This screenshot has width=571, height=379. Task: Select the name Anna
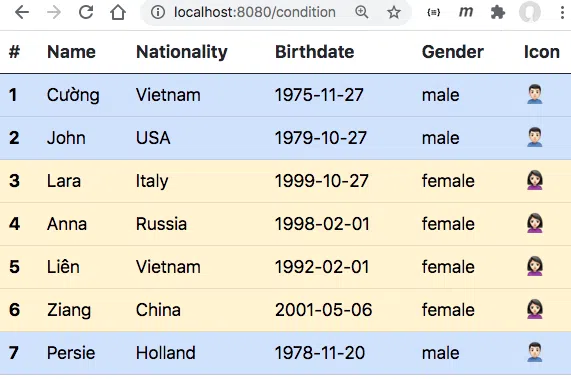coord(67,224)
